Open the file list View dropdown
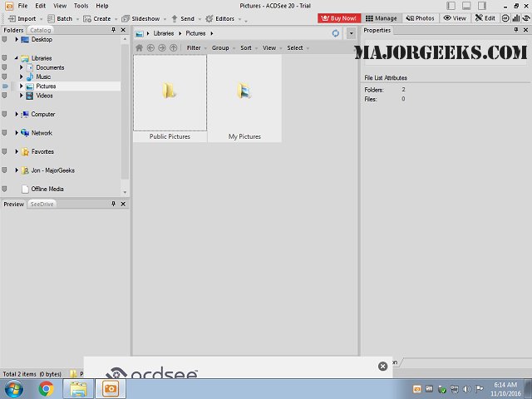 click(x=272, y=48)
